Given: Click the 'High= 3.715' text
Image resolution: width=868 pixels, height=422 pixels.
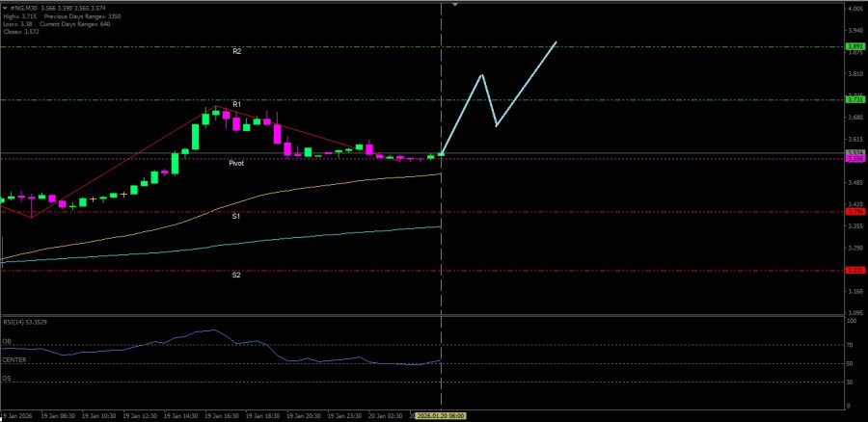Looking at the screenshot, I should pyautogui.click(x=18, y=16).
